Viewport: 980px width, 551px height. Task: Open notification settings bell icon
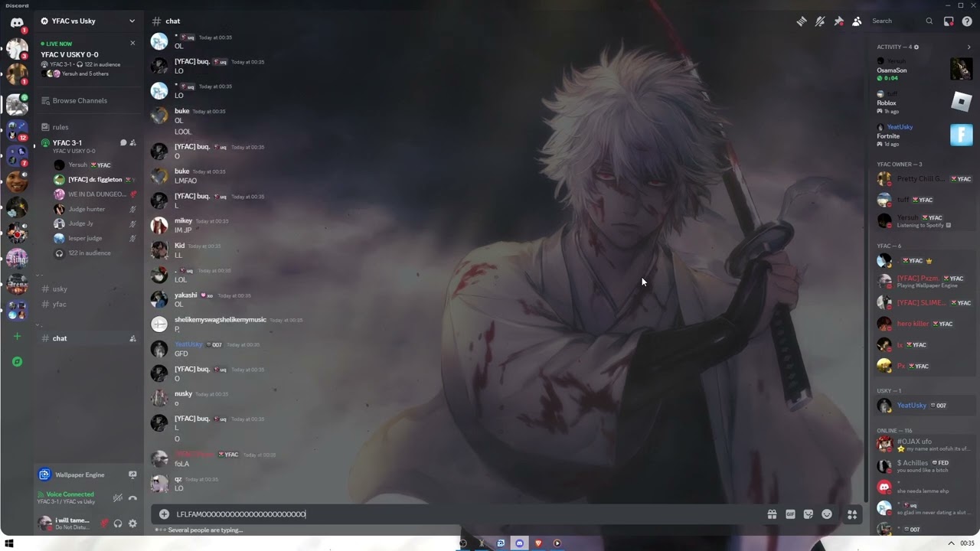820,21
